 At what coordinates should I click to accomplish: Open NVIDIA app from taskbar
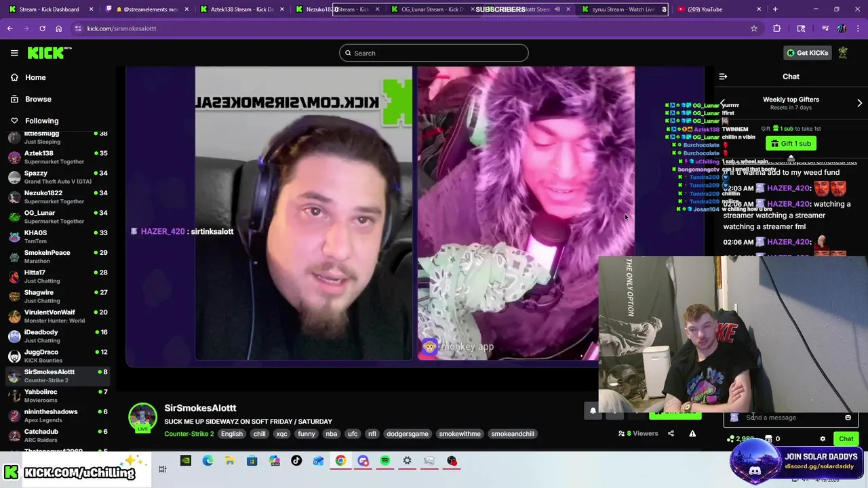(185, 461)
